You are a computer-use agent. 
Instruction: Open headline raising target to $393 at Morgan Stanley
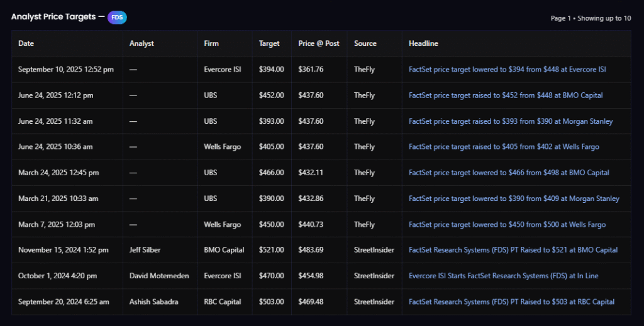click(510, 121)
